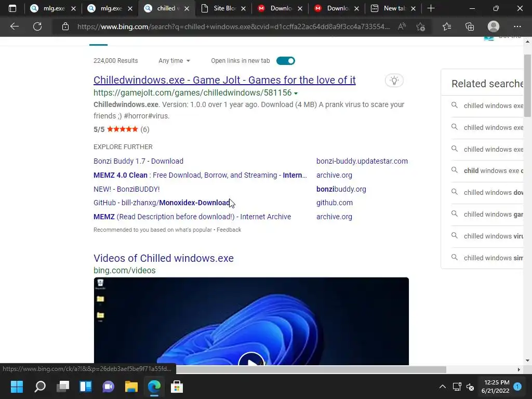Viewport: 532px width, 399px height.
Task: Click the muted volume tray icon
Action: 470,387
